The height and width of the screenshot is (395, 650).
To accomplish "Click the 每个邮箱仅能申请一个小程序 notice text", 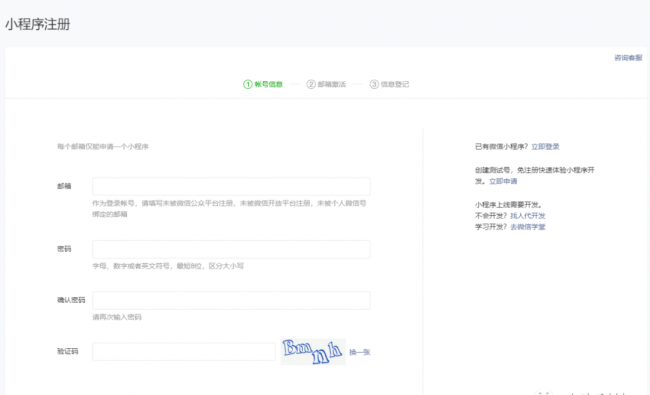I will pyautogui.click(x=103, y=146).
